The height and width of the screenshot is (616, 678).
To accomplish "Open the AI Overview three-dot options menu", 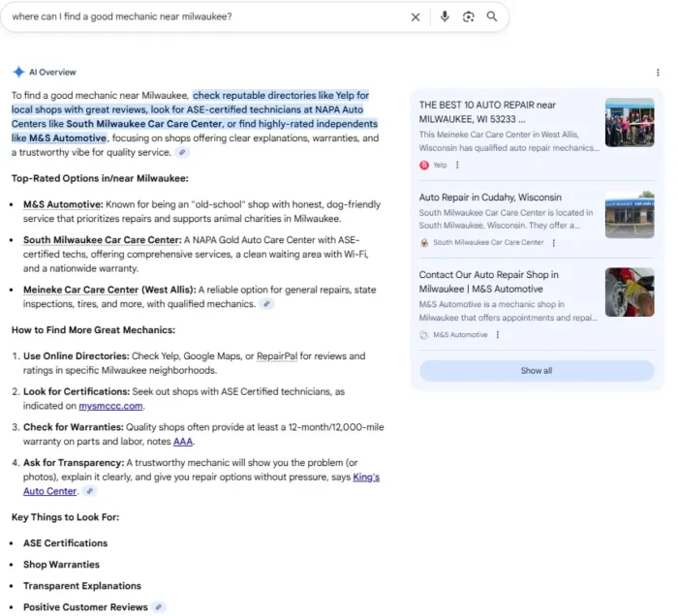I will coord(658,73).
